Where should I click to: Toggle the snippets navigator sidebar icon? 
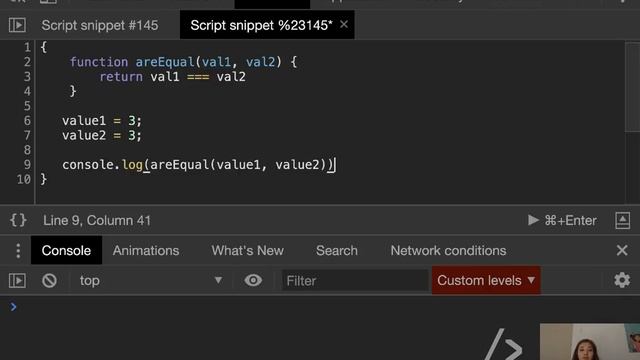point(17,25)
